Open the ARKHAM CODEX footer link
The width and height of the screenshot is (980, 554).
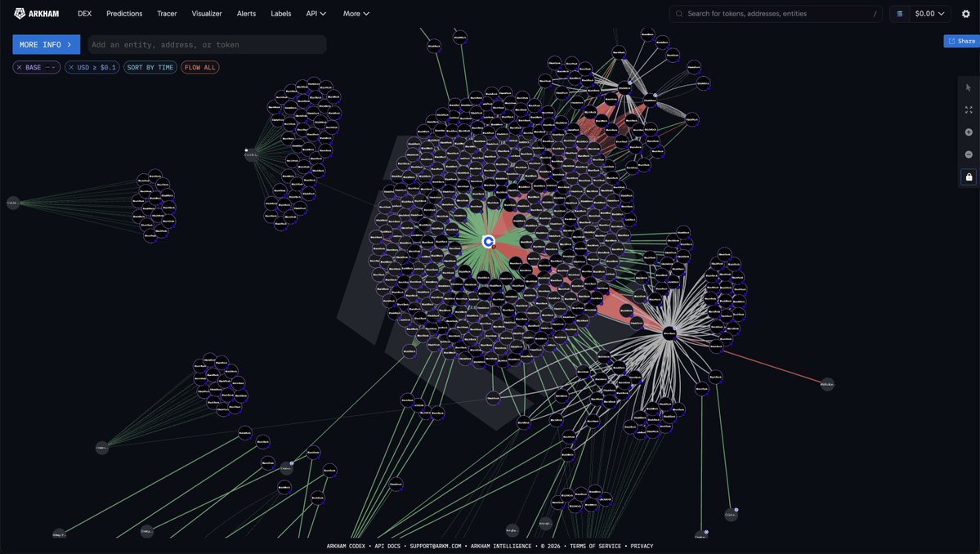(346, 546)
